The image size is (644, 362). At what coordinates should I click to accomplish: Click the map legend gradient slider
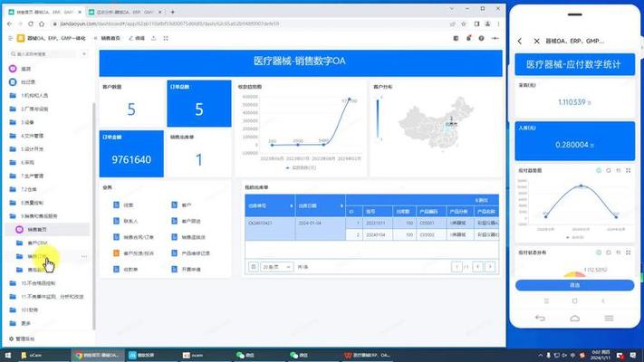point(378,119)
